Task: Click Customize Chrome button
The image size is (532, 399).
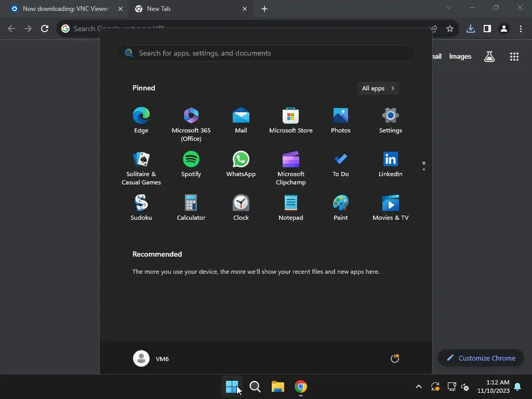Action: (481, 358)
